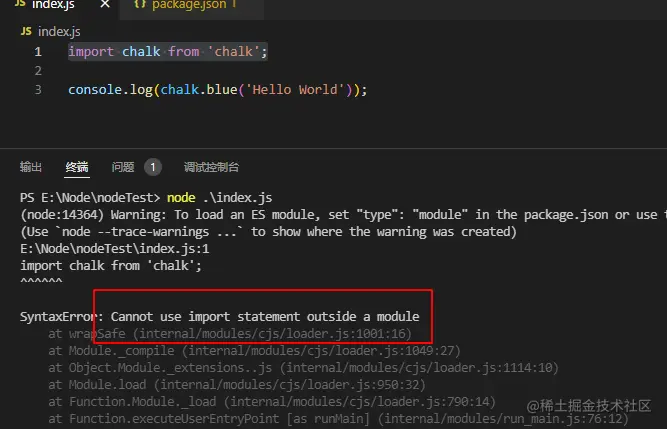
Task: Open the 调试控制台 debug console tab
Action: tap(211, 167)
